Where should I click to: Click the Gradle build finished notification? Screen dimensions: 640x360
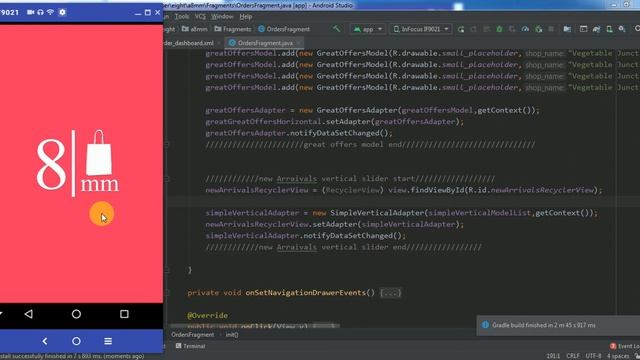pyautogui.click(x=558, y=325)
